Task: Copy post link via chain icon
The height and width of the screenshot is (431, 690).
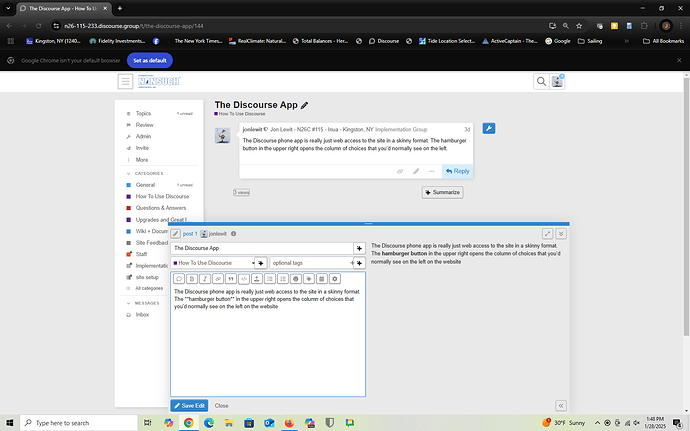Action: click(400, 171)
